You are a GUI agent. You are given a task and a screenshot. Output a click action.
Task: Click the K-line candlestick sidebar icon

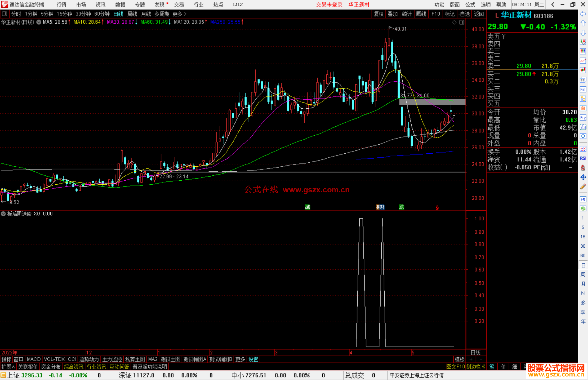583,70
